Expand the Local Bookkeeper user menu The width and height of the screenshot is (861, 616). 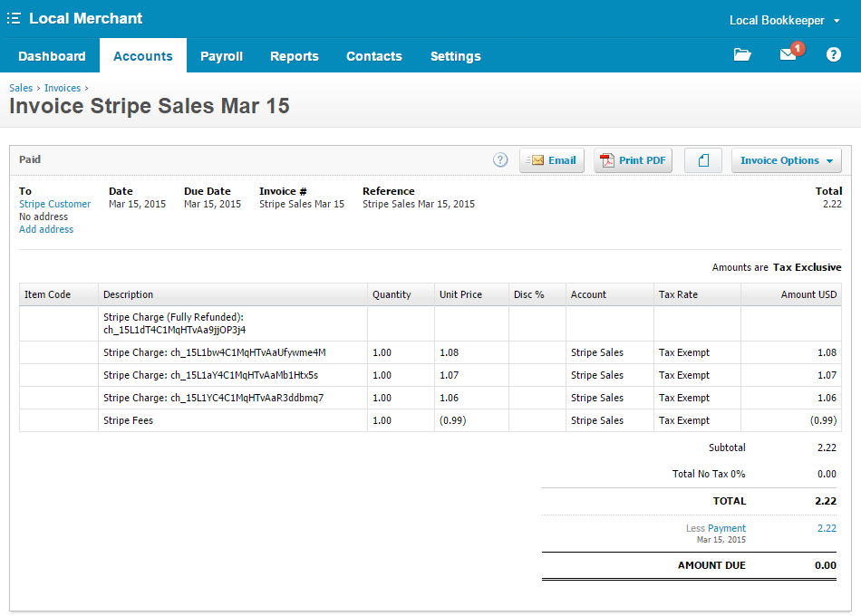(x=785, y=20)
